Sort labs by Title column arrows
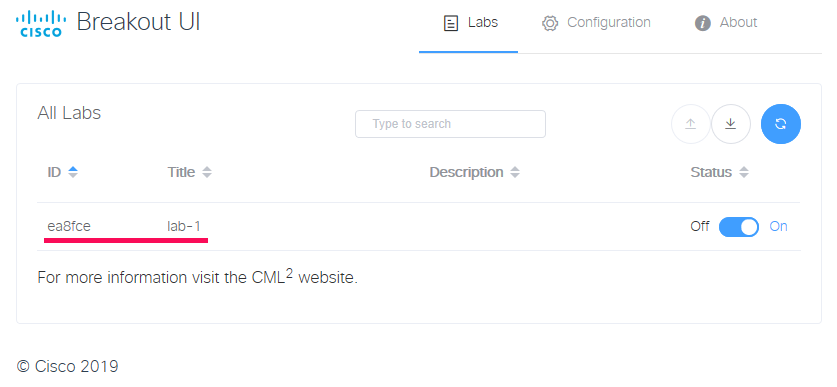Image resolution: width=837 pixels, height=387 pixels. point(207,172)
